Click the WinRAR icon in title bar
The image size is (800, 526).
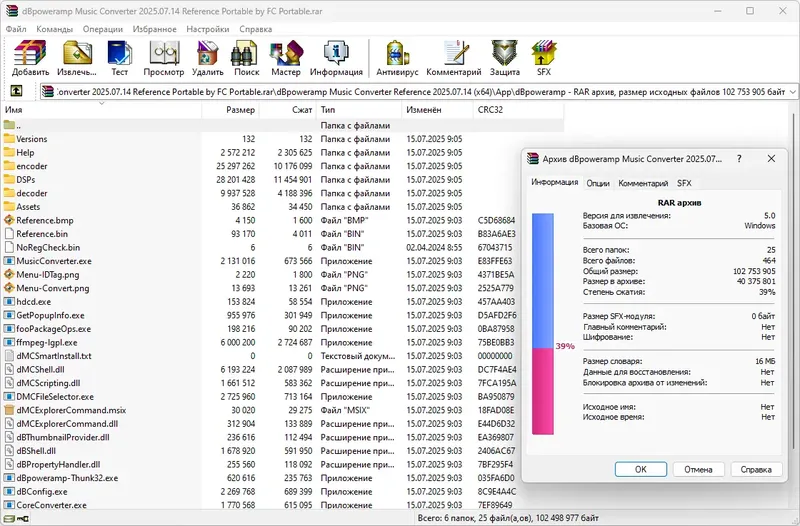click(11, 11)
